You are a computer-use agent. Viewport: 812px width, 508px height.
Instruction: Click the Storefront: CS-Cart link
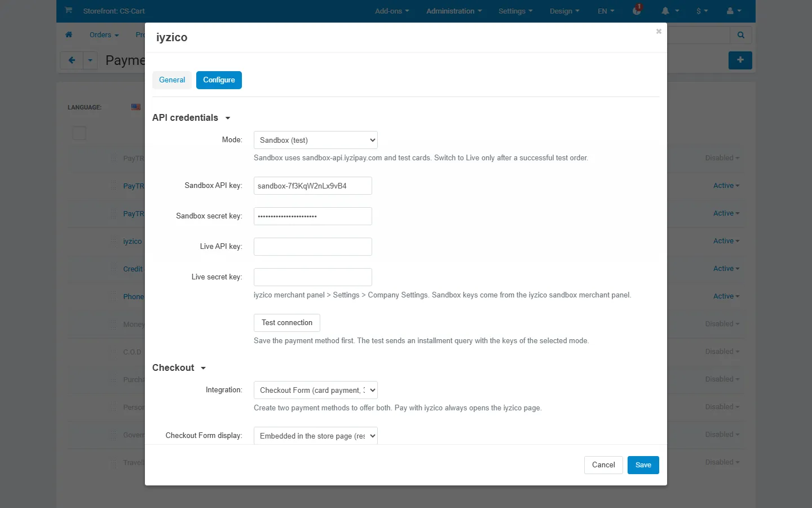(x=114, y=11)
